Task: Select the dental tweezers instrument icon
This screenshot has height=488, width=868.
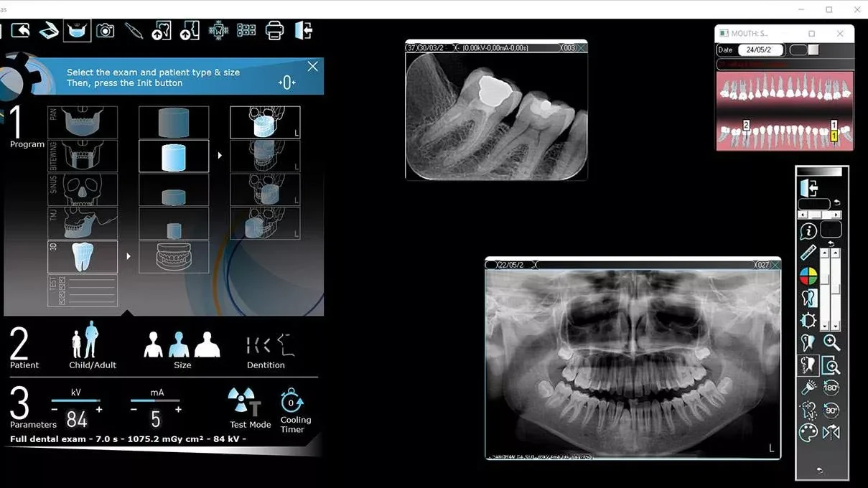Action: 134,31
